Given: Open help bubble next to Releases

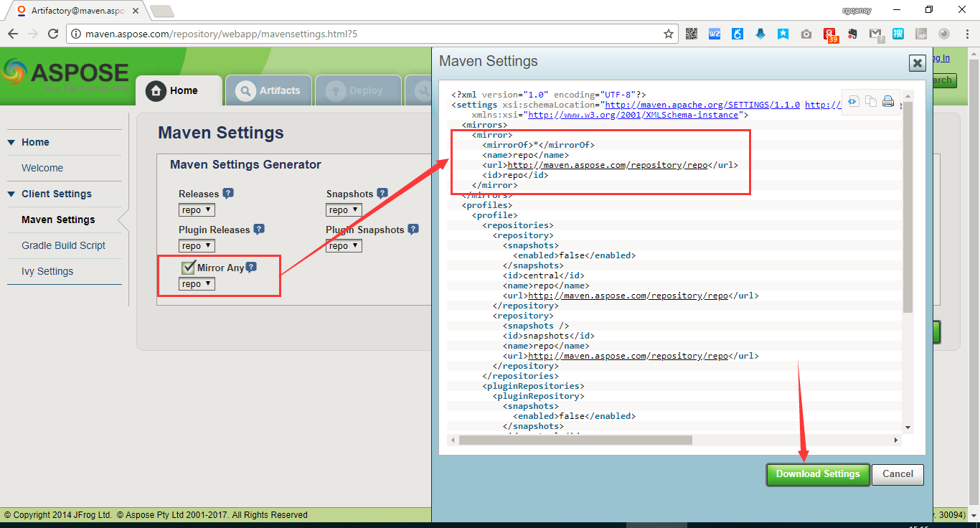Looking at the screenshot, I should [x=228, y=193].
